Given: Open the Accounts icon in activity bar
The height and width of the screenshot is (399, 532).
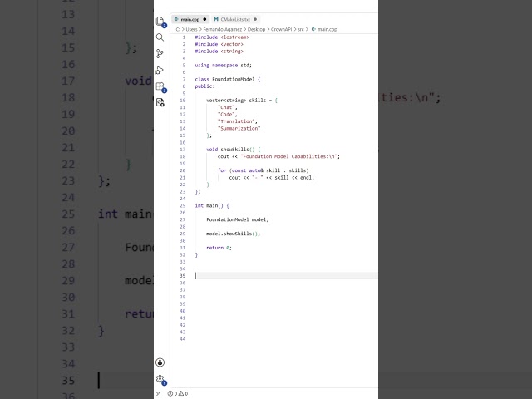Looking at the screenshot, I should (160, 362).
